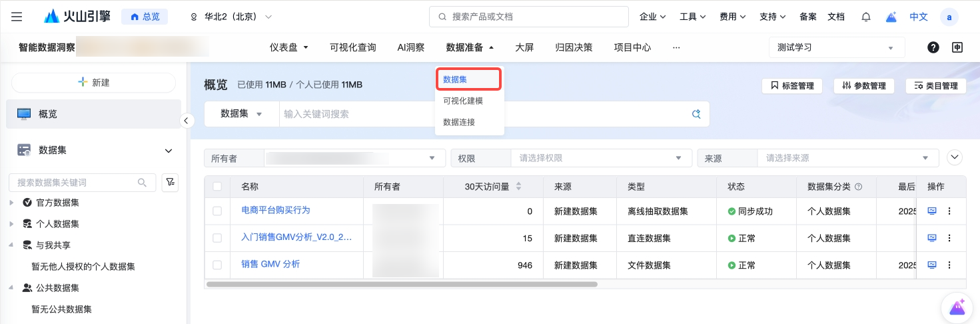Open the 测试学习 project dropdown

836,47
